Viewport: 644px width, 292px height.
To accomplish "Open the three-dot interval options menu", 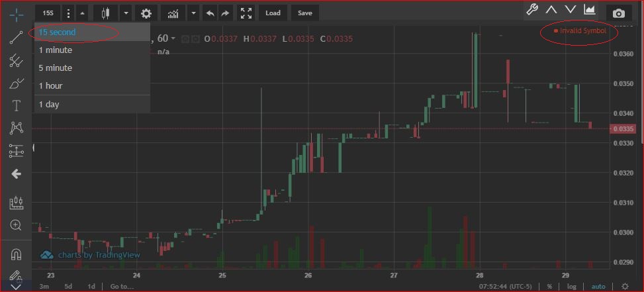I will click(68, 13).
